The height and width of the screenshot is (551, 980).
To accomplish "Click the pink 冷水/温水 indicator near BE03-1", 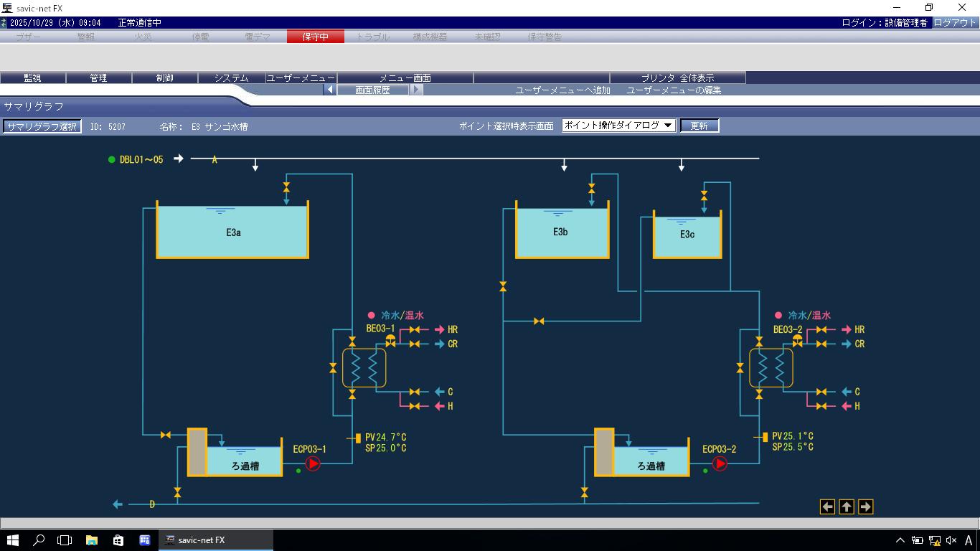I will click(x=371, y=315).
